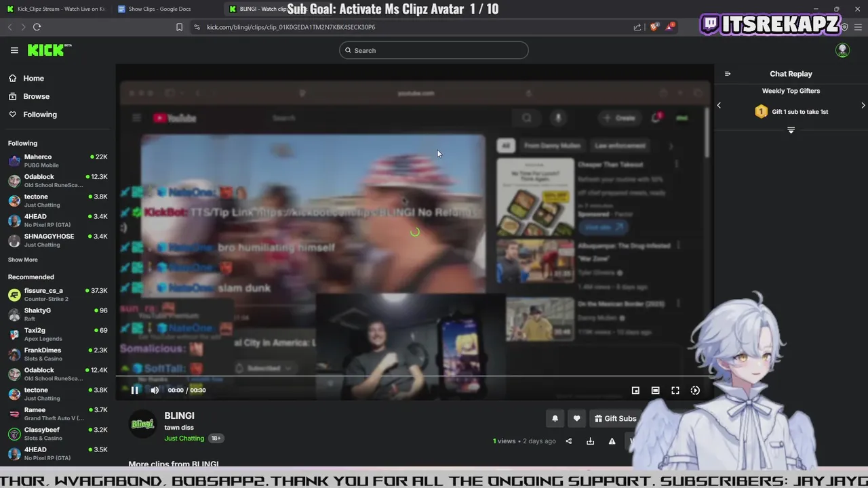Focus the Kick search box
The image size is (868, 488).
pyautogui.click(x=434, y=50)
